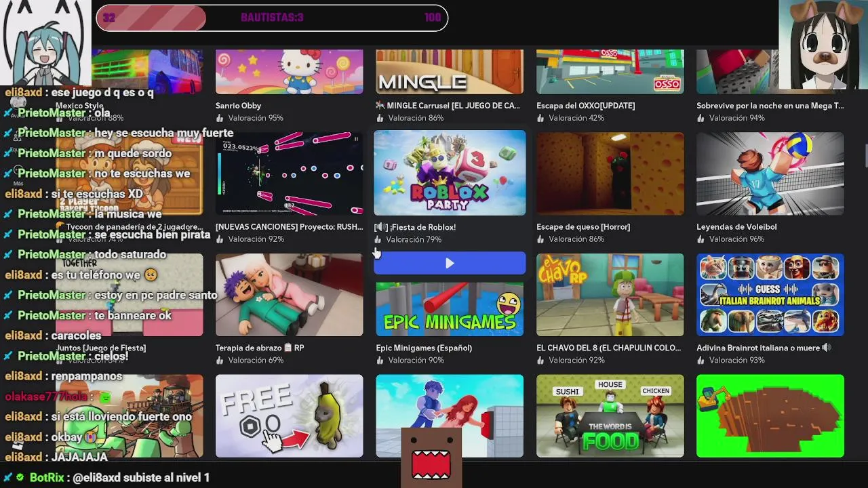
Task: Click the Escape de queso [Horror] title
Action: (583, 227)
